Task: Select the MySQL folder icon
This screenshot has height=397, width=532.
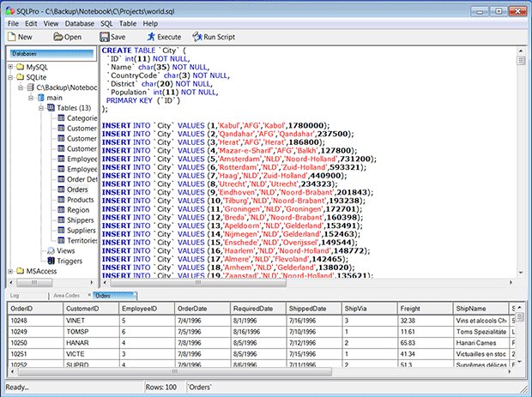Action: pos(21,67)
